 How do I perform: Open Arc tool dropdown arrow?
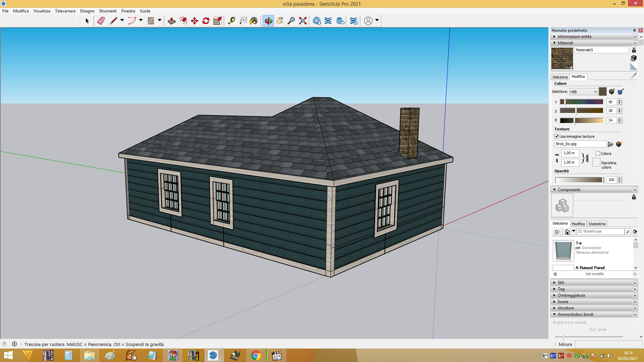tap(141, 20)
